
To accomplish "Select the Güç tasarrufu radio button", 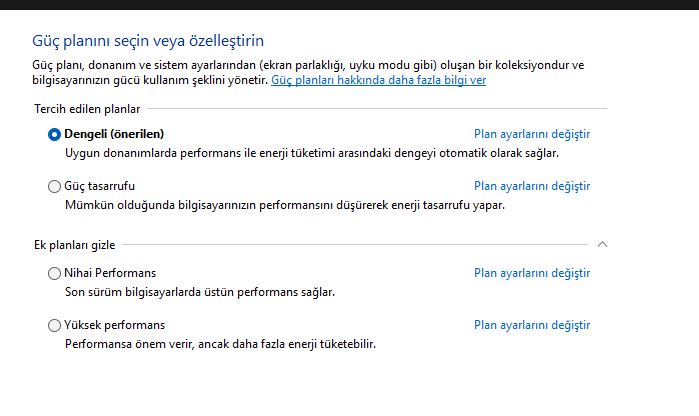I will (54, 186).
